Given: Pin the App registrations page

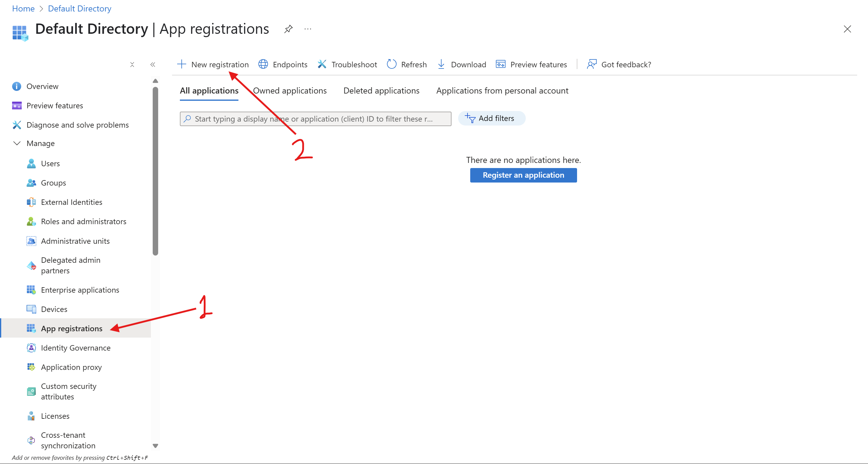Looking at the screenshot, I should pos(289,29).
